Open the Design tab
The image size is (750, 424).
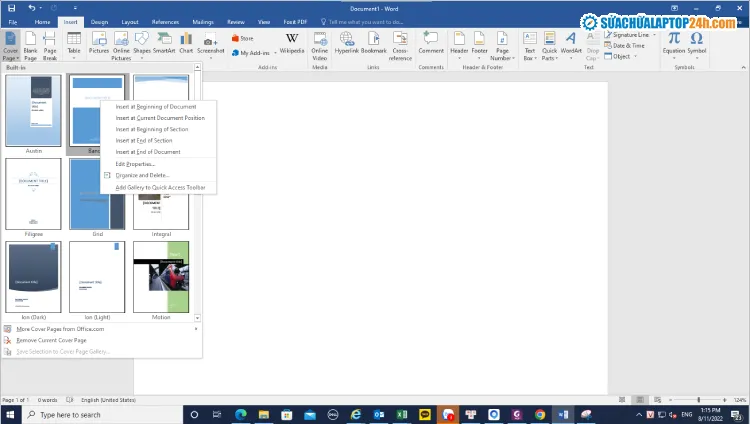(99, 22)
